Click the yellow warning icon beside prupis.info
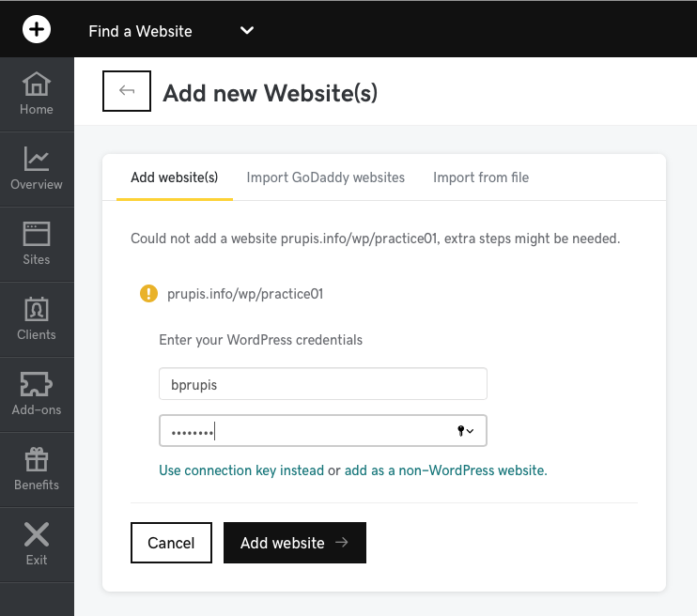This screenshot has height=616, width=697. click(148, 294)
